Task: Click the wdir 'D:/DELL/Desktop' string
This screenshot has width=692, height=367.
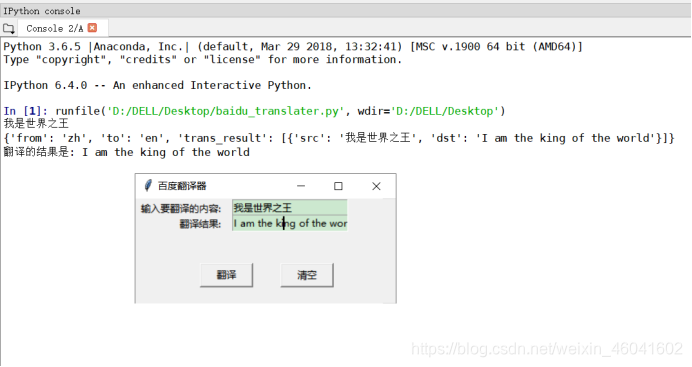Action: tap(444, 111)
